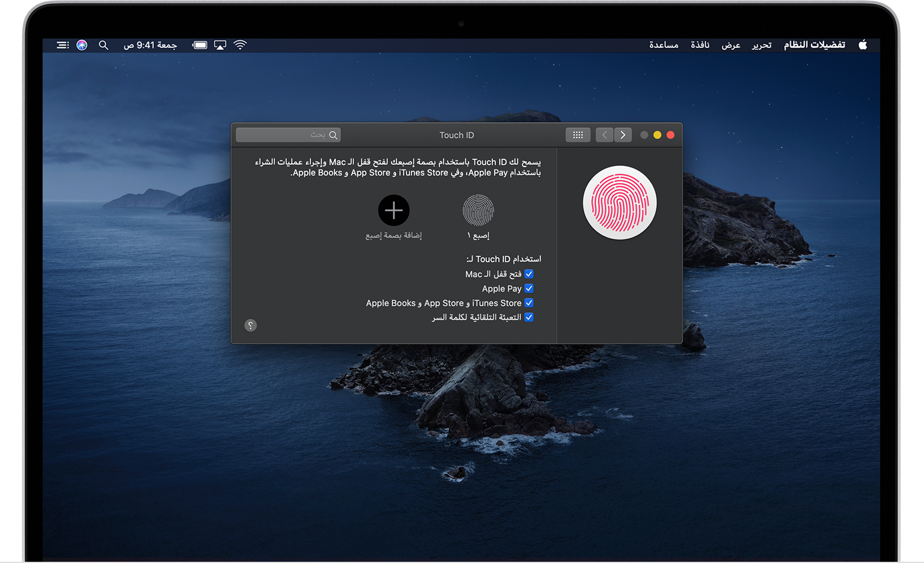This screenshot has height=563, width=924.
Task: Check the battery status icon
Action: click(x=200, y=45)
